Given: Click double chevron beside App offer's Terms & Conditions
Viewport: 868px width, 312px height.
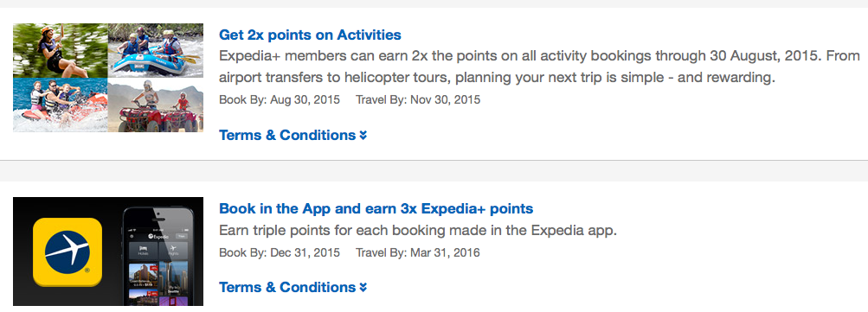Looking at the screenshot, I should click(363, 288).
